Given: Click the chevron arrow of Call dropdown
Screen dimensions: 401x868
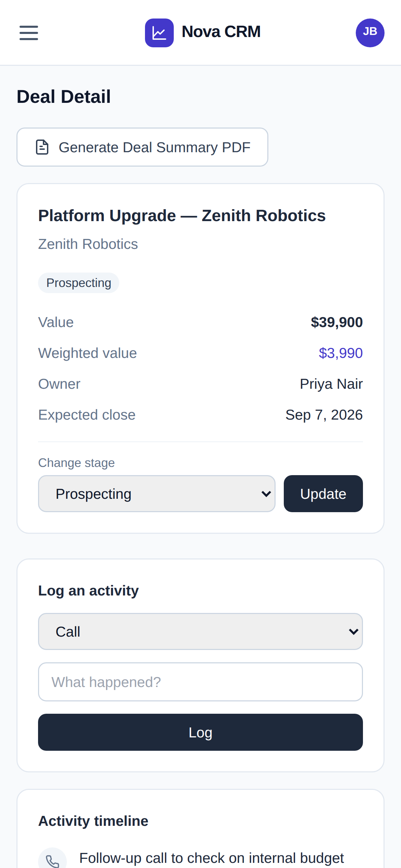Looking at the screenshot, I should (353, 631).
